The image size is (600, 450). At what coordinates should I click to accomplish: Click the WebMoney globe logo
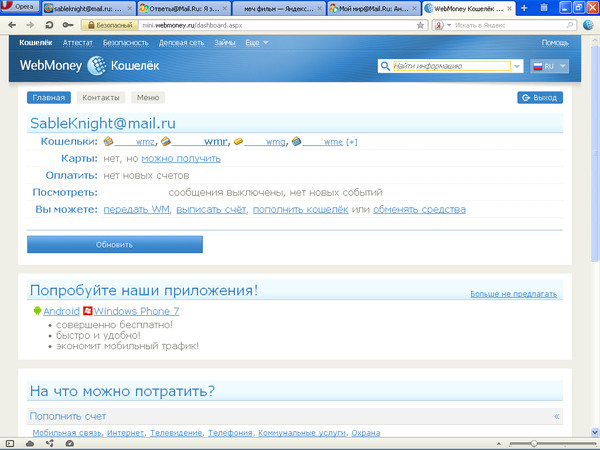pos(96,65)
